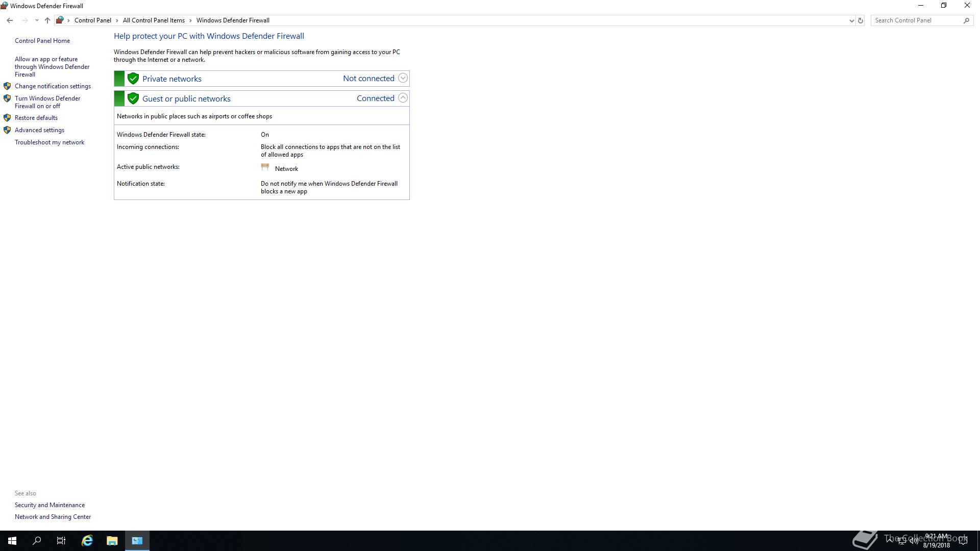Open the All Control Panel Items breadcrumb
Screen dimensions: 980x551
[154, 20]
